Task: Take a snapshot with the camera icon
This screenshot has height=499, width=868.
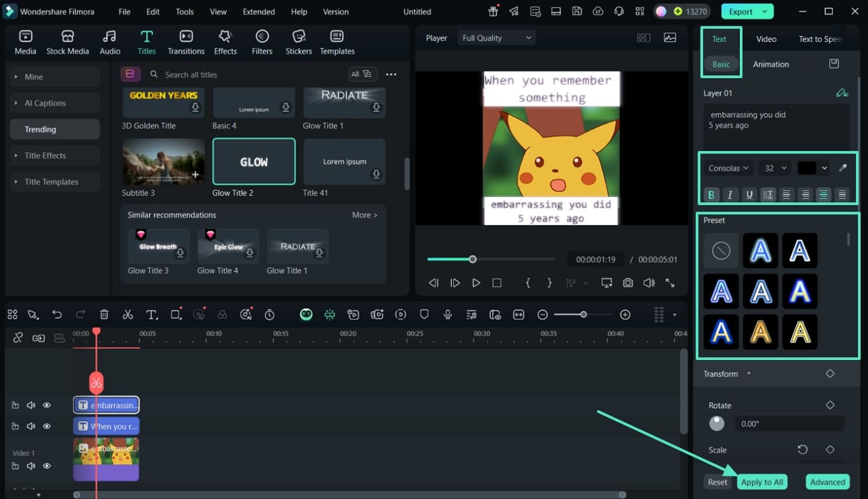Action: tap(628, 283)
